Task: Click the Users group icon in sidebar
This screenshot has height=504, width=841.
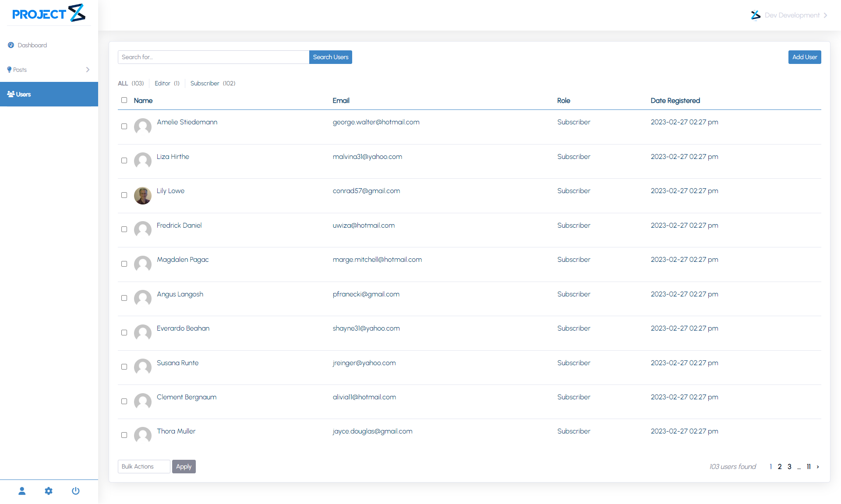Action: [x=11, y=94]
